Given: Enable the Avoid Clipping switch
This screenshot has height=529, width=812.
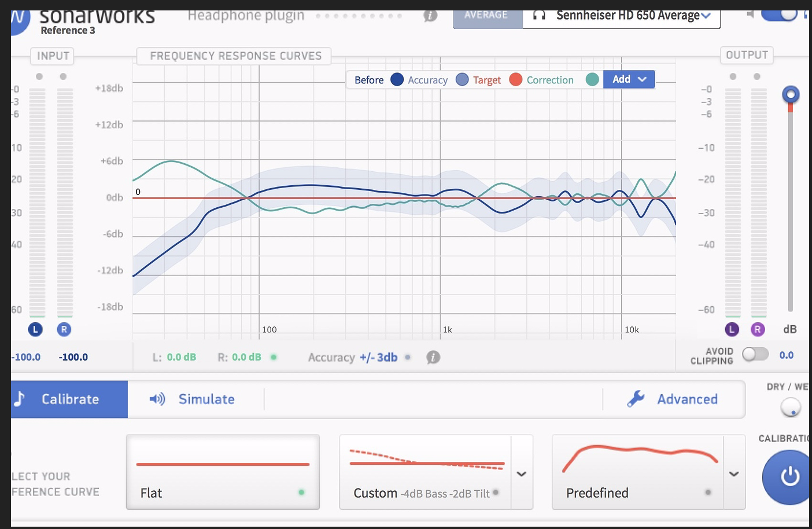Looking at the screenshot, I should coord(755,354).
